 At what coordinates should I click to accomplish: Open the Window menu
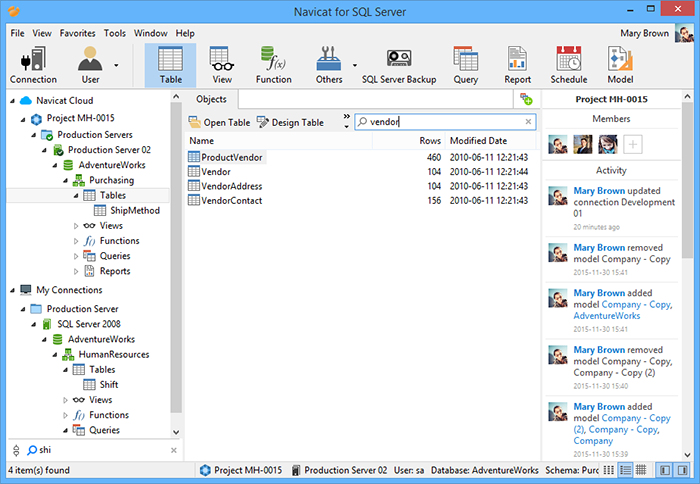pyautogui.click(x=150, y=33)
